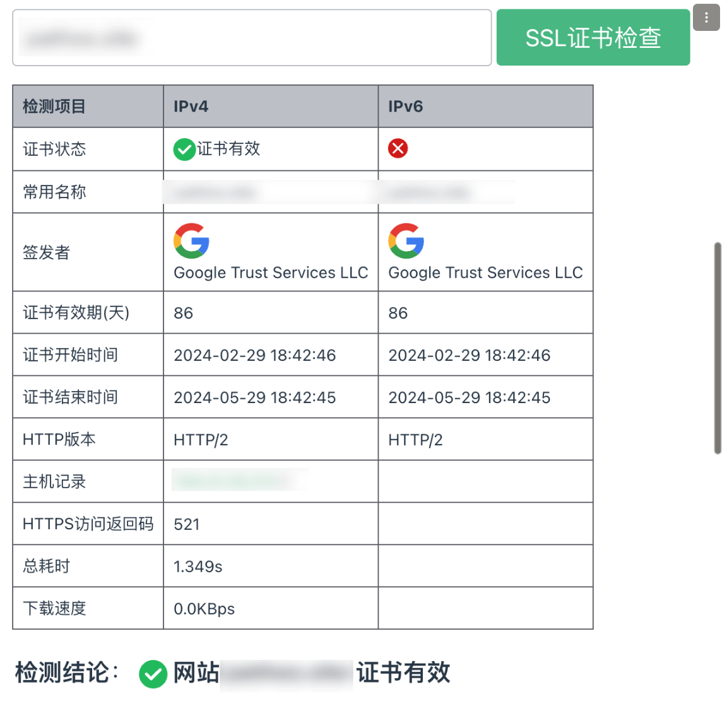Click the 86 value in IPv4 column
Viewport: 727px width, 728px height.
[184, 313]
